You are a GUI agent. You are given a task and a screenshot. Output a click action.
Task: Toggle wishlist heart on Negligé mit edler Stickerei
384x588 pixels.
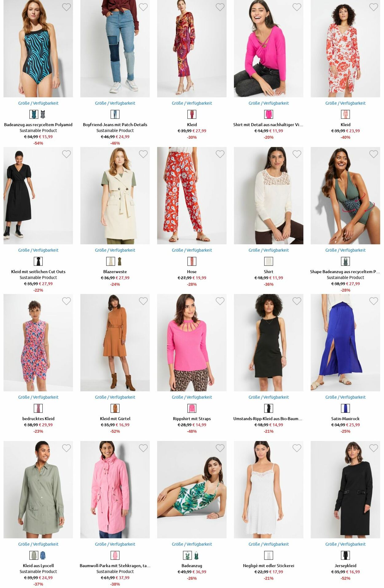click(297, 448)
